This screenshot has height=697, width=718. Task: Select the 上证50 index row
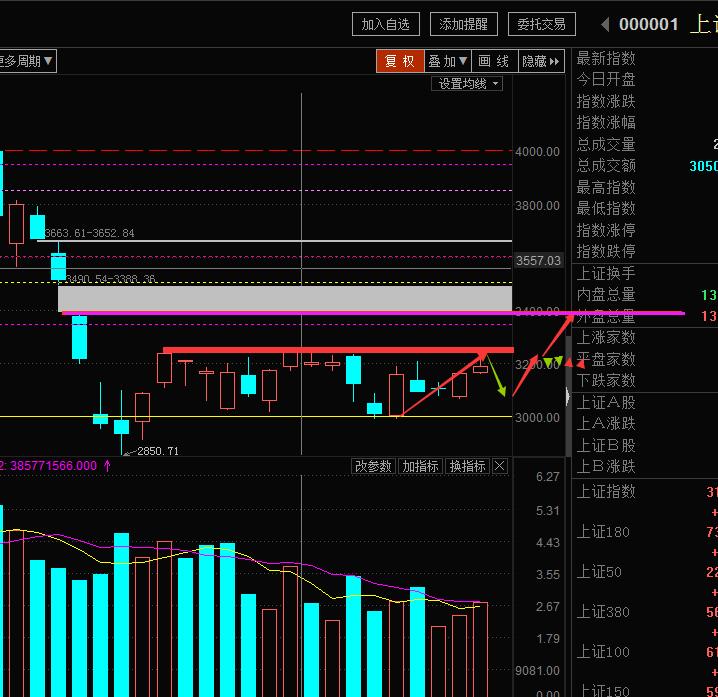(x=599, y=572)
